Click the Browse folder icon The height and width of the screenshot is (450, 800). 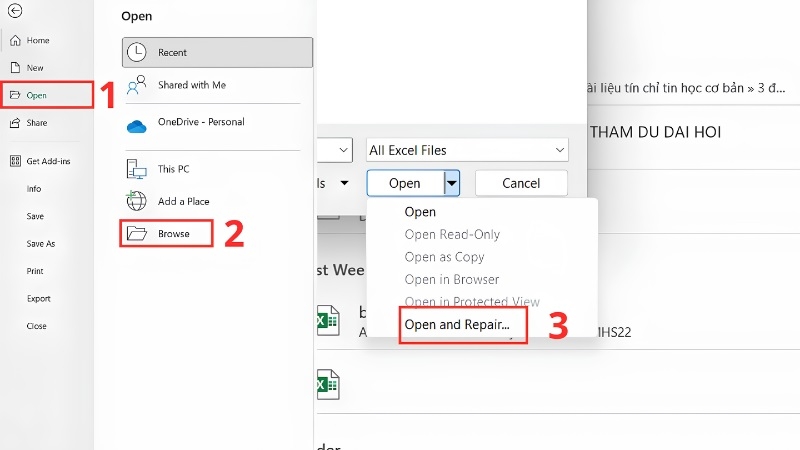(137, 234)
